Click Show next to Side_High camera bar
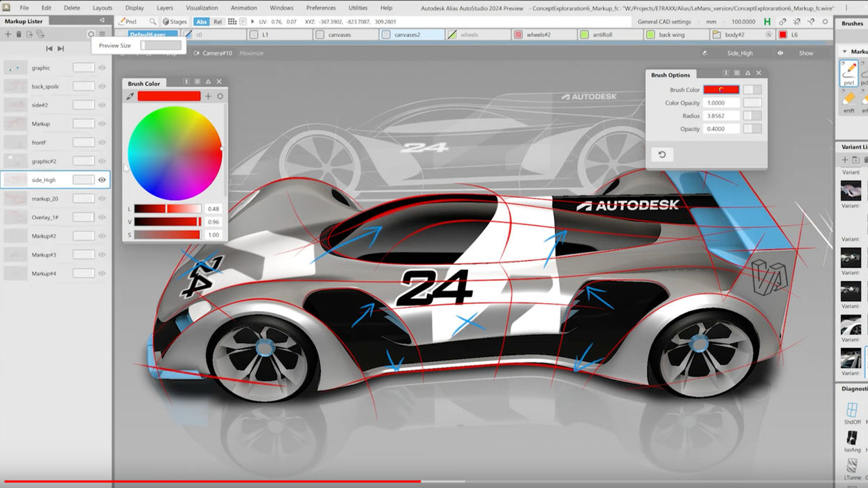This screenshot has width=868, height=488. coord(808,52)
